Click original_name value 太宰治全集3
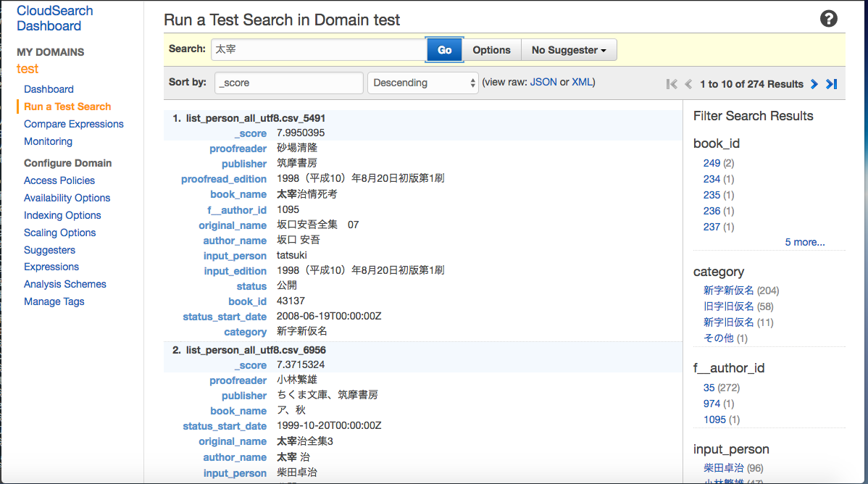The width and height of the screenshot is (868, 484). [305, 441]
